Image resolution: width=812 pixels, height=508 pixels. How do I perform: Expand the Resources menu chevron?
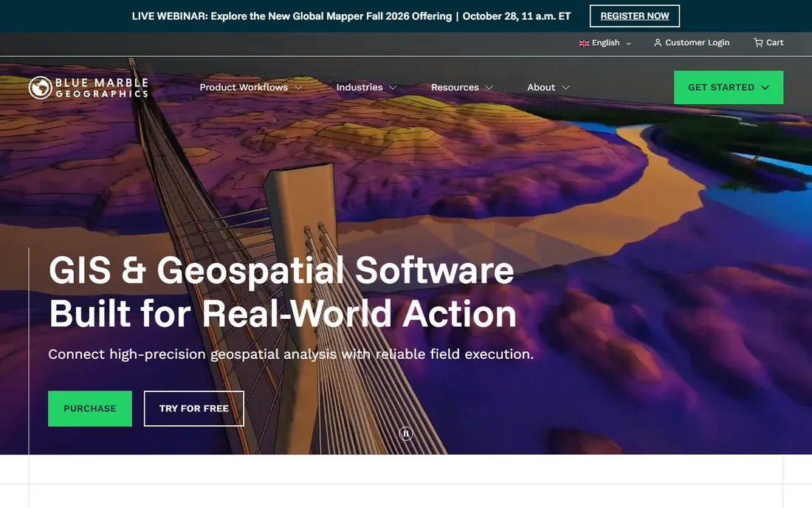(489, 88)
